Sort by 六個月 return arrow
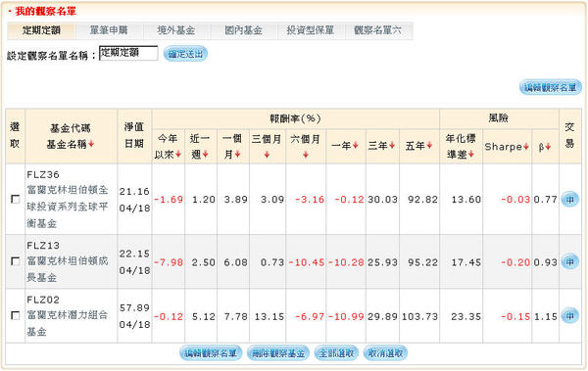 tap(306, 155)
